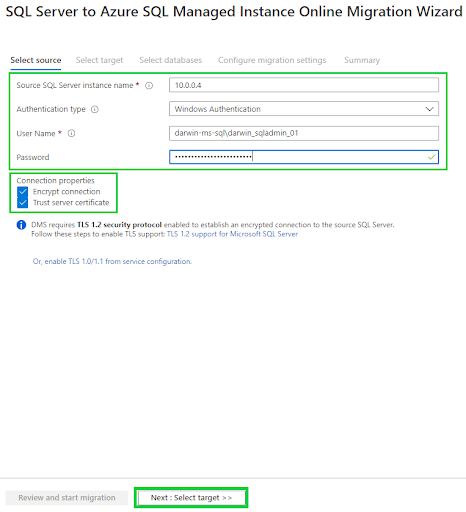Image resolution: width=466 pixels, height=512 pixels.
Task: Click green checkmark in Password field
Action: tap(431, 157)
